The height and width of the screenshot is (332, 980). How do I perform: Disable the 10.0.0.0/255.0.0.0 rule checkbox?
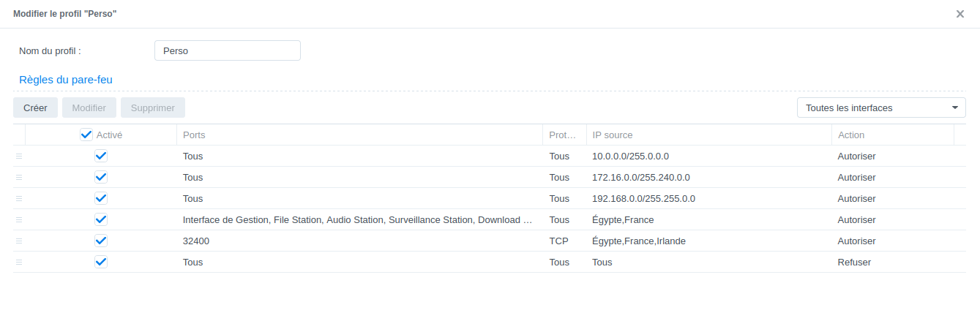(x=101, y=156)
